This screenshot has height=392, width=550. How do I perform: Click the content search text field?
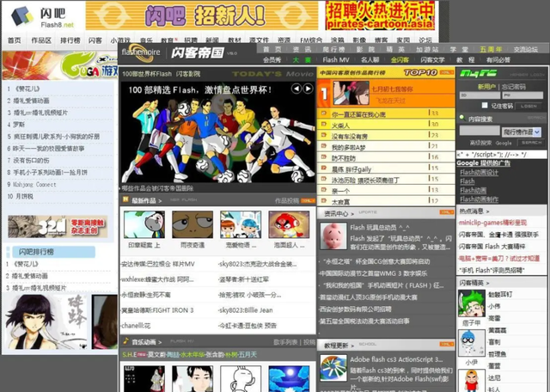480,131
